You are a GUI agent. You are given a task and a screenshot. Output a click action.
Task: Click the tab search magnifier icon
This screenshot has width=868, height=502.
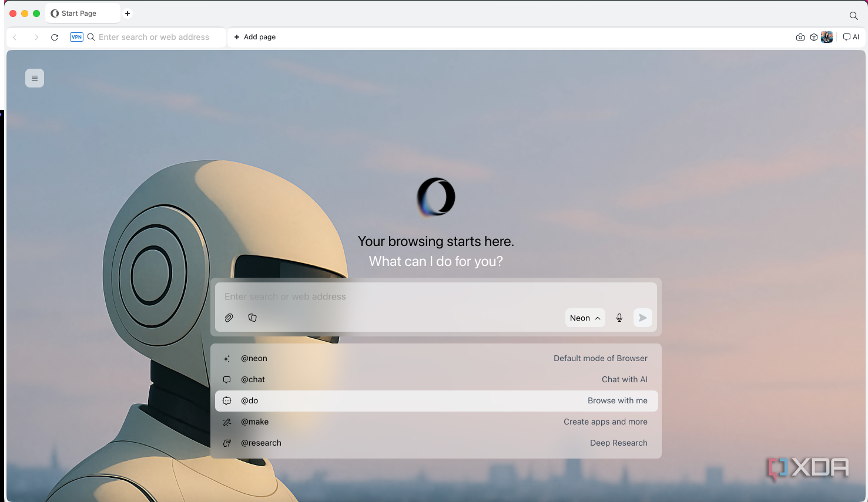tap(854, 16)
